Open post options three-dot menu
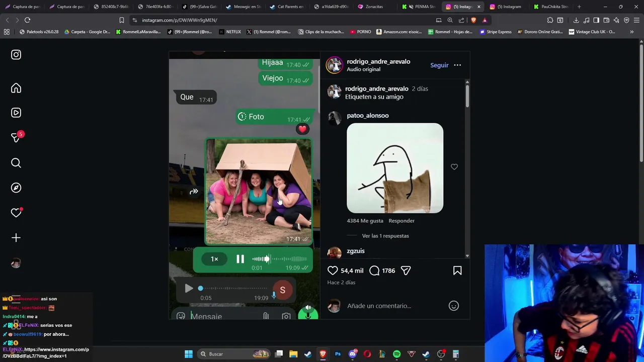This screenshot has width=644, height=362. tap(457, 65)
